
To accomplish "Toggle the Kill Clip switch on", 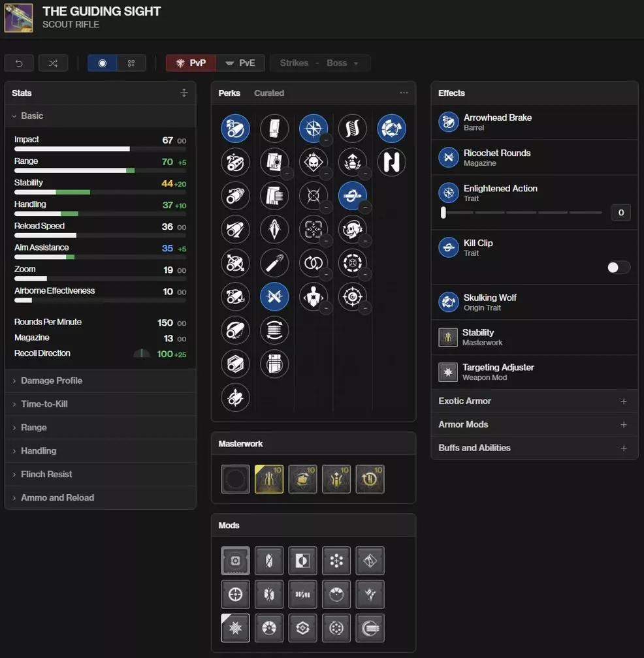I will tap(618, 268).
